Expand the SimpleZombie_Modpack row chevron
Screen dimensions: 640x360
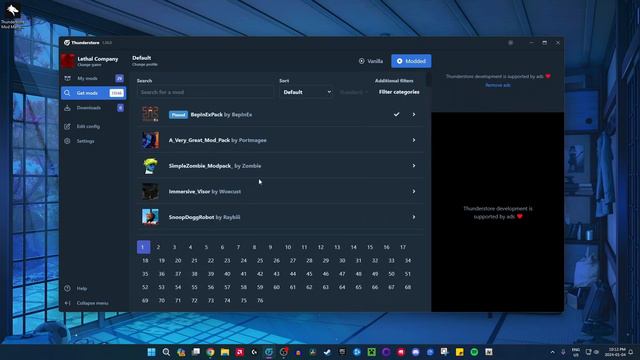pyautogui.click(x=414, y=166)
